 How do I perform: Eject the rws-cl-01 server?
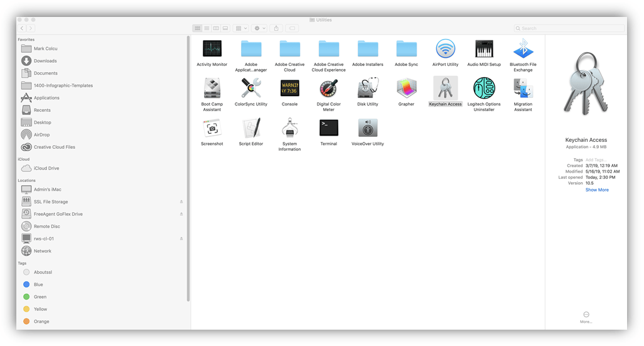point(181,239)
